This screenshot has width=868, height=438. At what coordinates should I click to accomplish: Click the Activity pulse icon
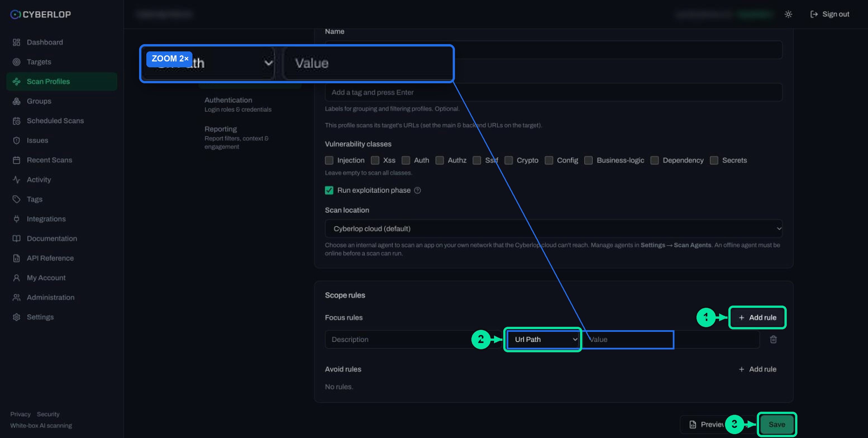[16, 180]
